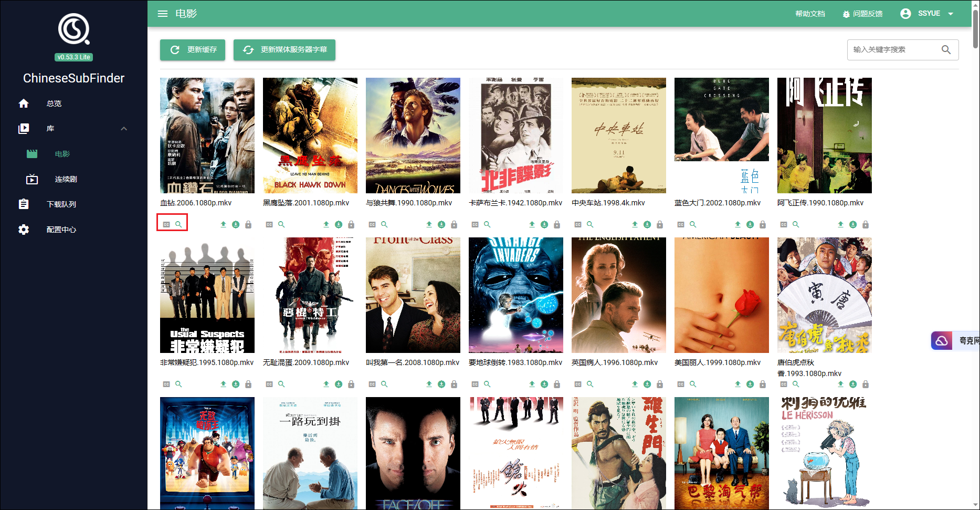This screenshot has height=510, width=980.
Task: Toggle the lock icon under 血钻.2006
Action: pos(248,224)
